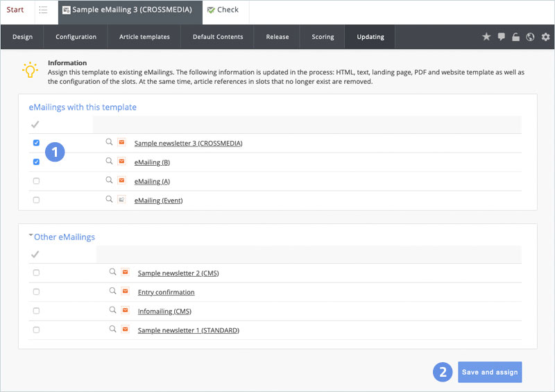Open Sample newsletter 1 (STANDARD) link
This screenshot has height=392, width=555.
pyautogui.click(x=188, y=330)
